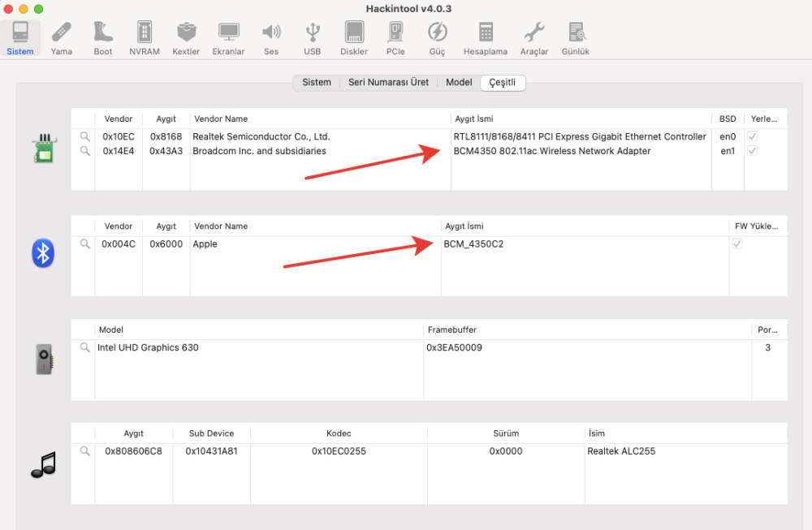The image size is (812, 530).
Task: Click the music note audio icon
Action: 44,464
